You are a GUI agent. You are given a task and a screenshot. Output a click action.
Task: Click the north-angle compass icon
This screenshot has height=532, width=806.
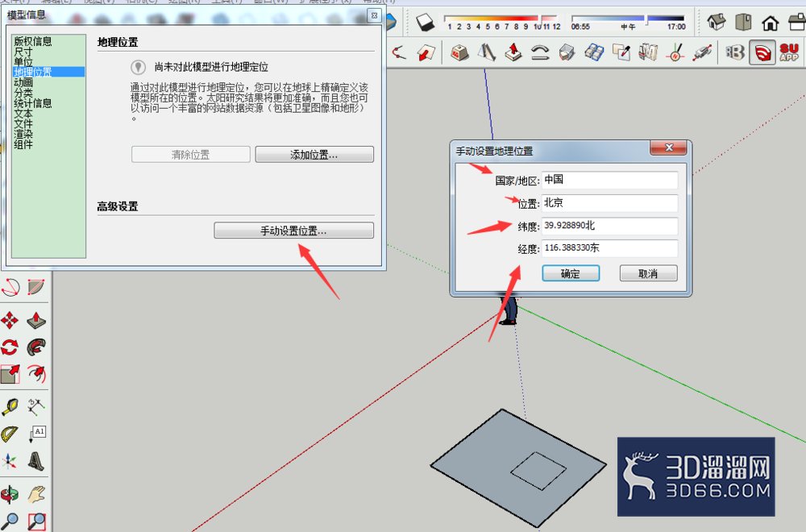coord(675,52)
